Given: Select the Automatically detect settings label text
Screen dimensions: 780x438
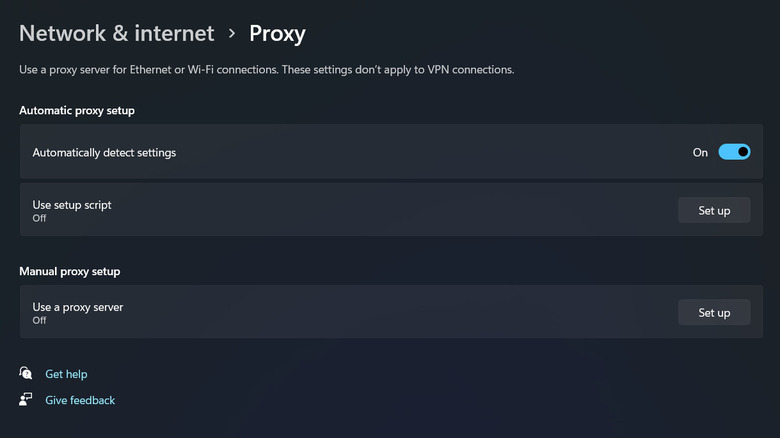Looking at the screenshot, I should [104, 153].
